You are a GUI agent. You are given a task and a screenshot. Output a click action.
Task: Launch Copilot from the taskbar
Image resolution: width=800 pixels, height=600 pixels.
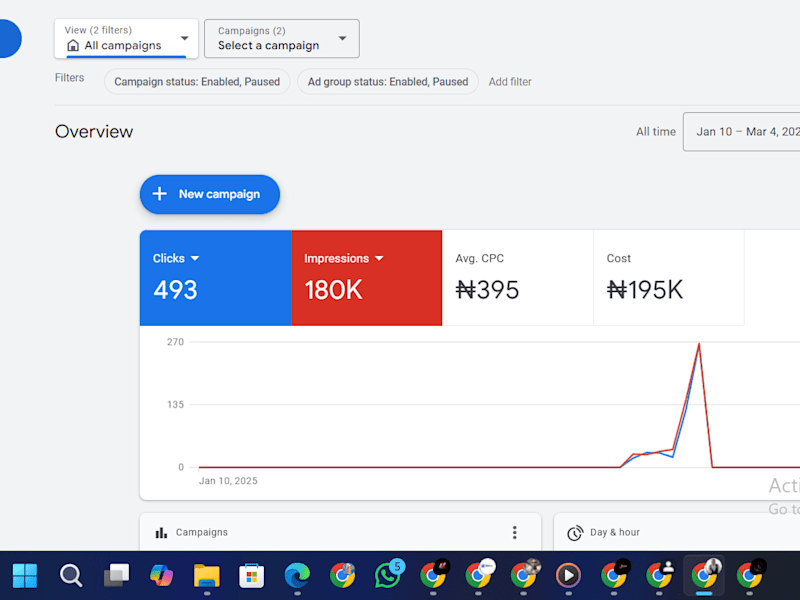(x=161, y=576)
